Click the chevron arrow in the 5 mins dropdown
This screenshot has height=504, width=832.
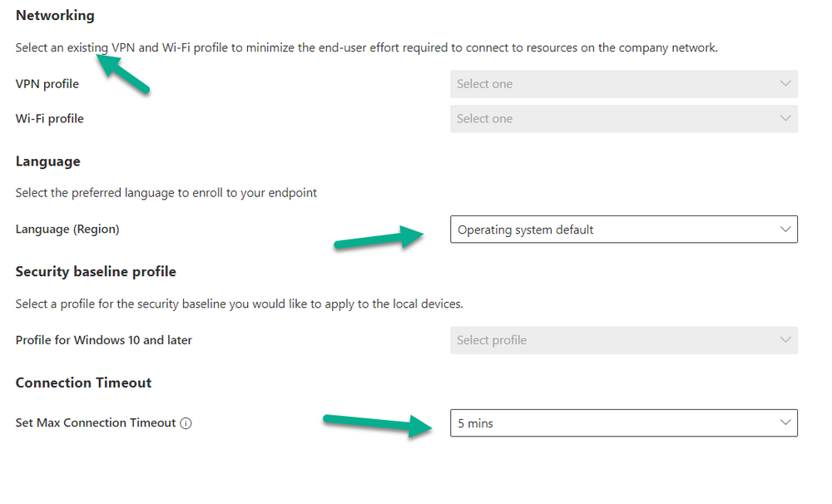tap(785, 423)
